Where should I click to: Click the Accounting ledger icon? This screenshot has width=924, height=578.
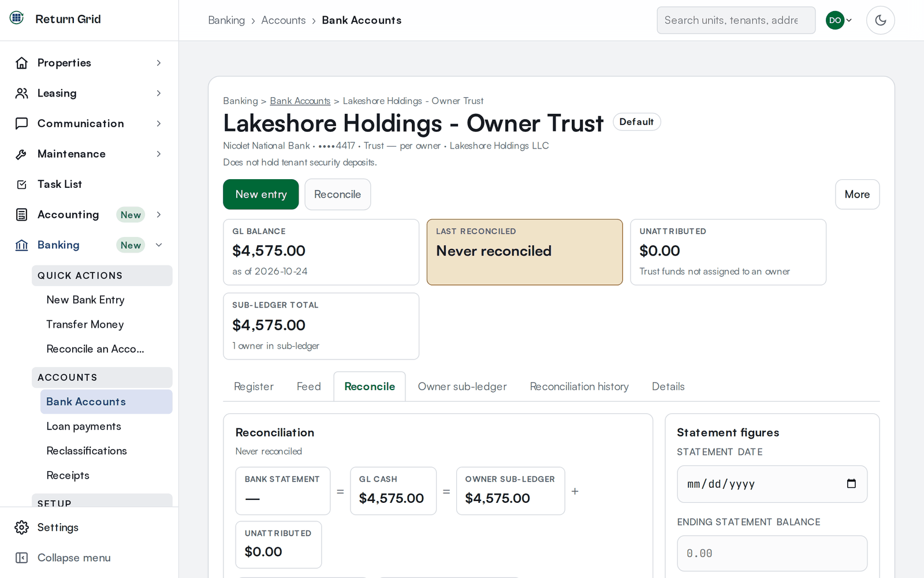21,214
